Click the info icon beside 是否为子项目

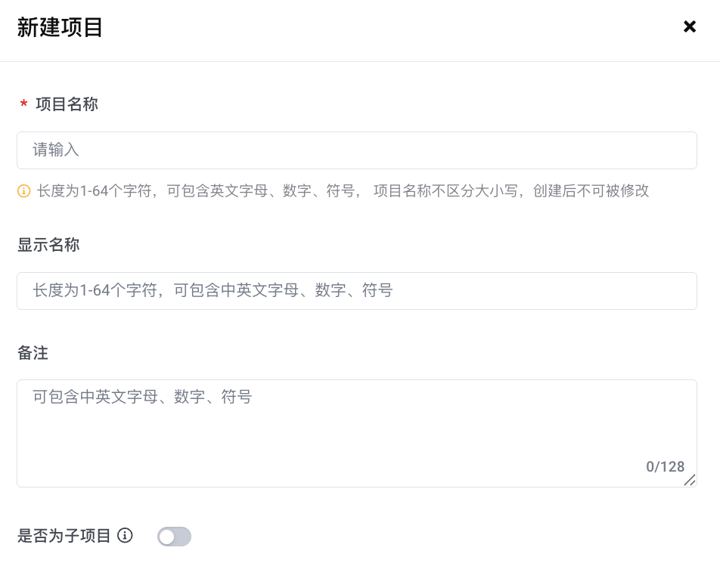tap(126, 536)
